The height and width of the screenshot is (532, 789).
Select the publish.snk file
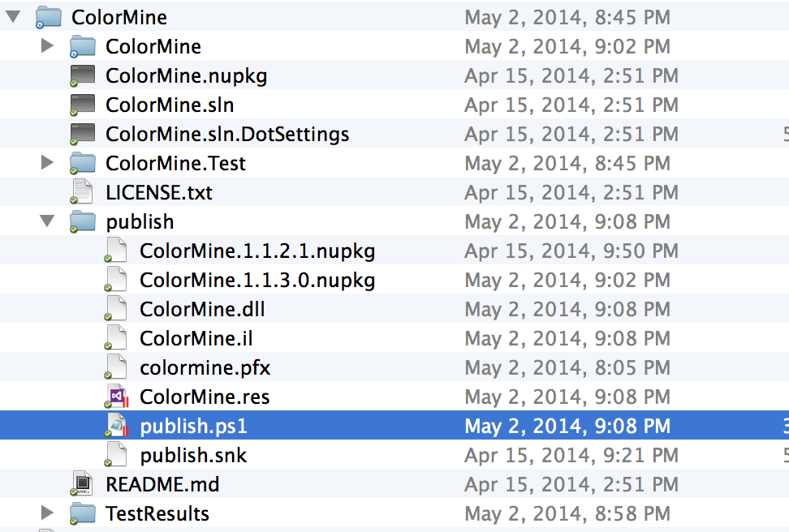point(394,455)
